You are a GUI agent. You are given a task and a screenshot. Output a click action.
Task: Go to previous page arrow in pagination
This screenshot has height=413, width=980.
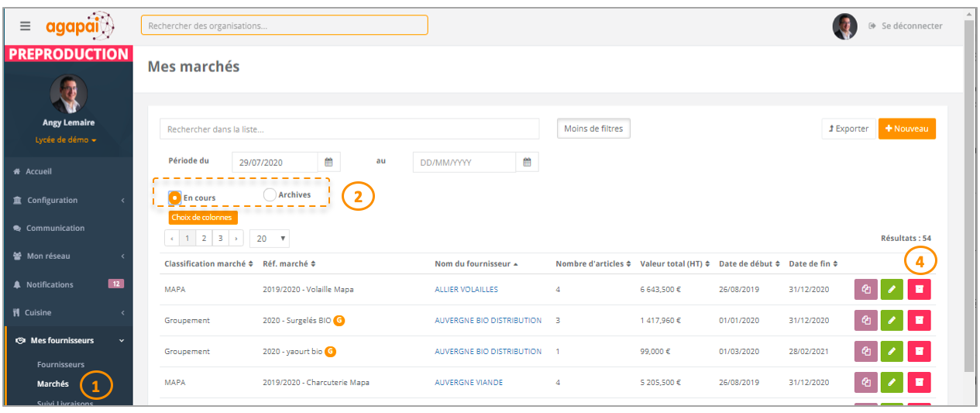tap(172, 239)
